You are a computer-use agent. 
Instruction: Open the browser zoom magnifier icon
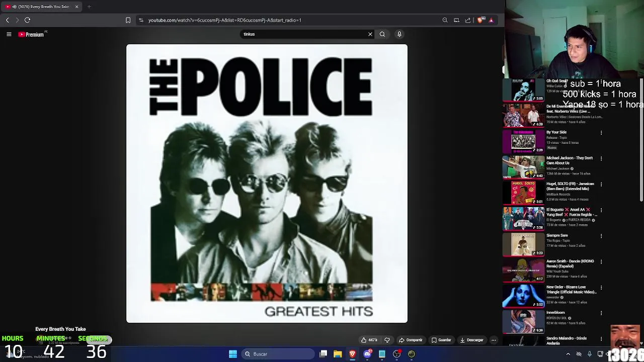(445, 20)
